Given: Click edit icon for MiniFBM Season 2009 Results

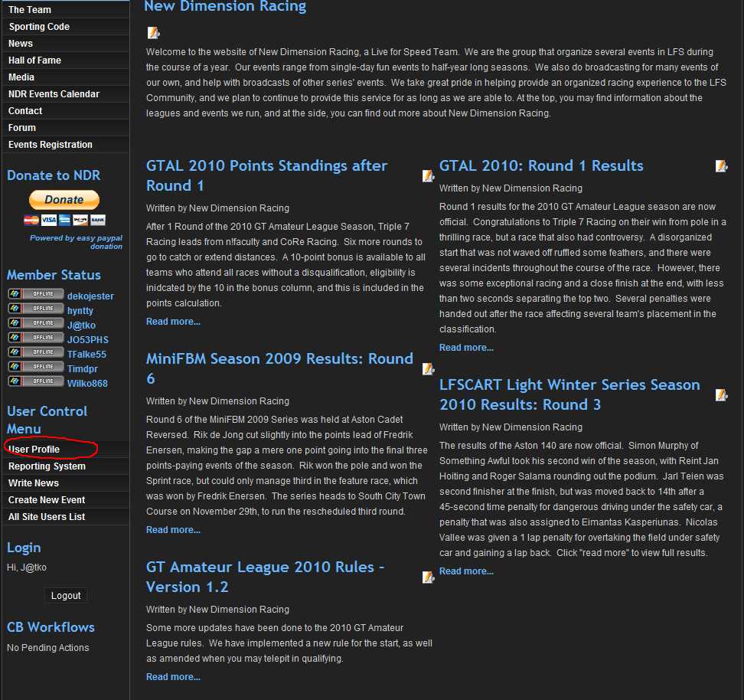Looking at the screenshot, I should 428,368.
